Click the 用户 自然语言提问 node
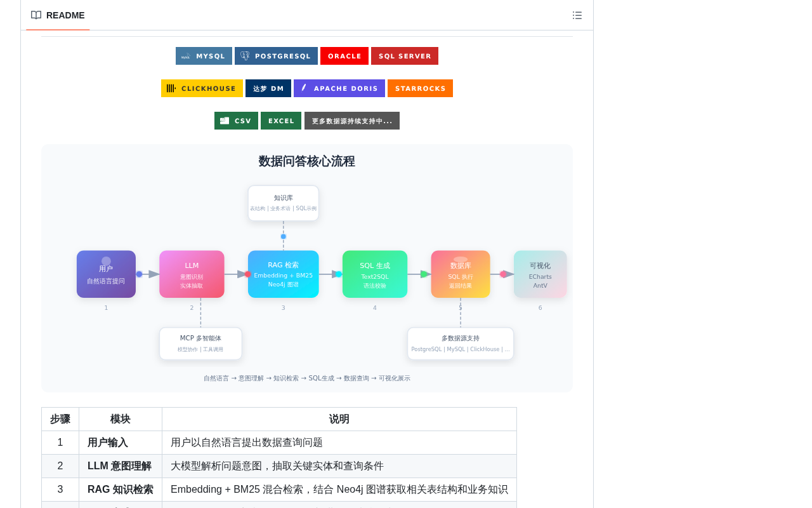 [106, 274]
